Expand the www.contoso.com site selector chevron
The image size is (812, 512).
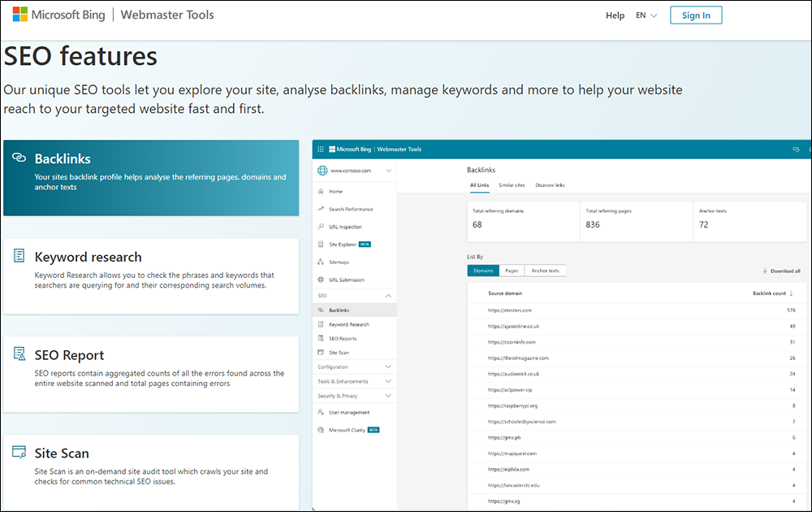point(388,171)
